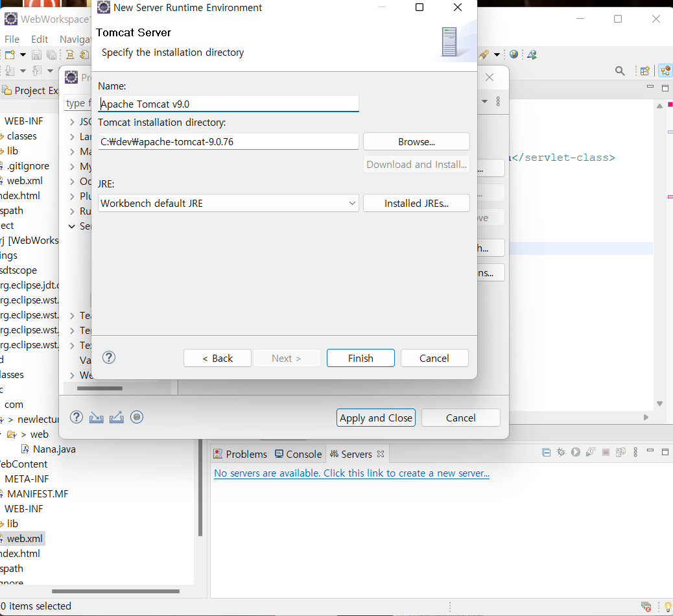Open Next Annotation dropdown arrow

click(x=23, y=71)
